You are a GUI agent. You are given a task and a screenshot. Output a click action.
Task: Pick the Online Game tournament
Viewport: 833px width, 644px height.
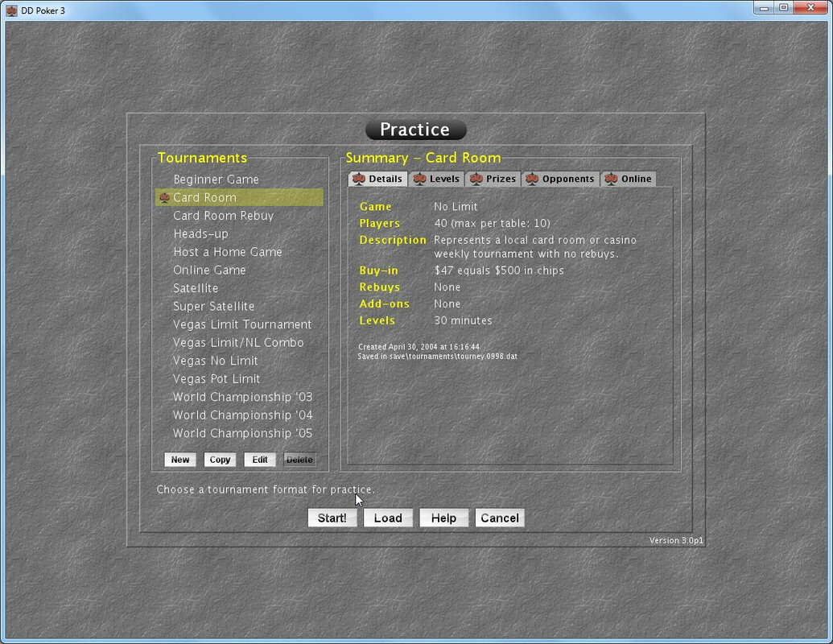(x=239, y=270)
